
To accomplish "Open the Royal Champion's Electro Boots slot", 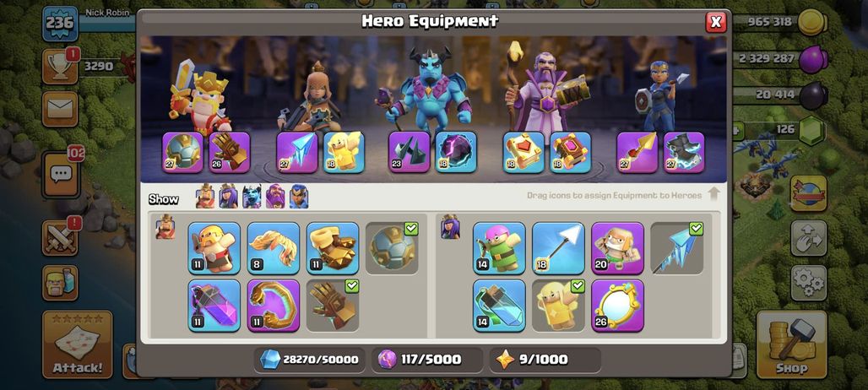I will 684,152.
